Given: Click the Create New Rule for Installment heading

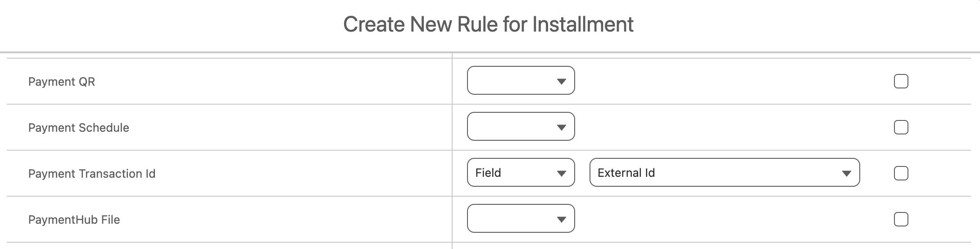Looking at the screenshot, I should click(x=488, y=24).
